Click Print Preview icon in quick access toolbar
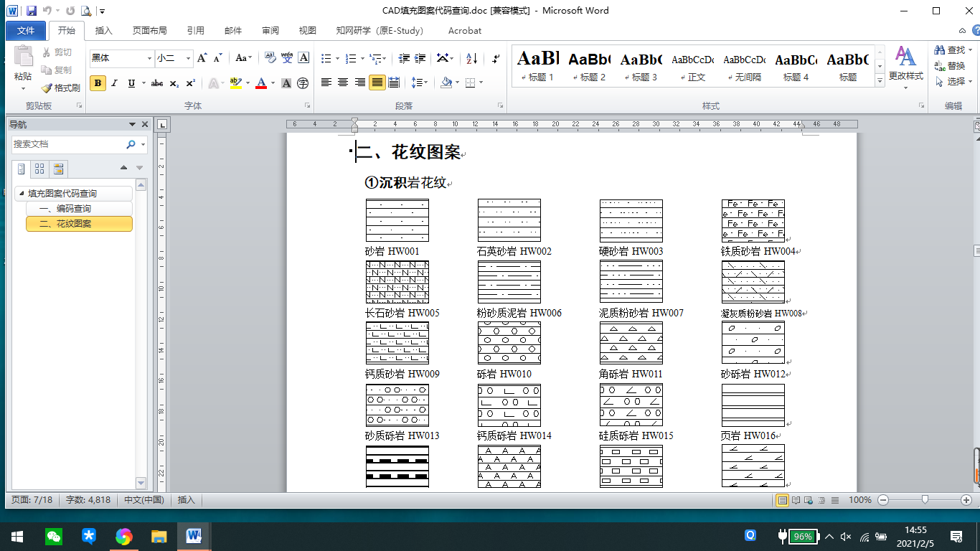 click(86, 11)
